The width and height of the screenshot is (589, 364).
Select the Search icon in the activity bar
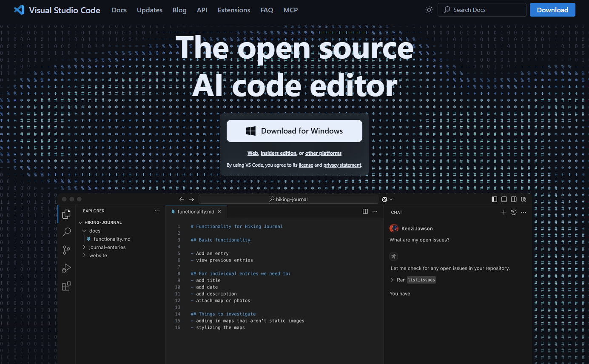[66, 232]
